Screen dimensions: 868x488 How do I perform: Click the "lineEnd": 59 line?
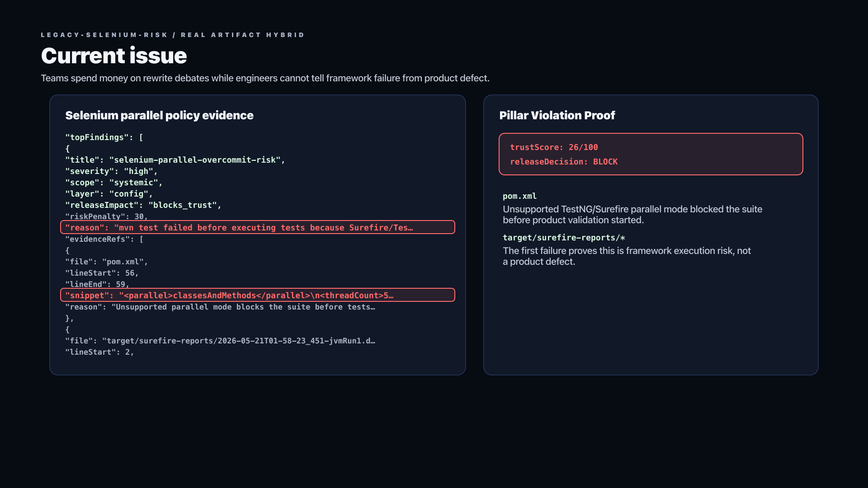[98, 284]
